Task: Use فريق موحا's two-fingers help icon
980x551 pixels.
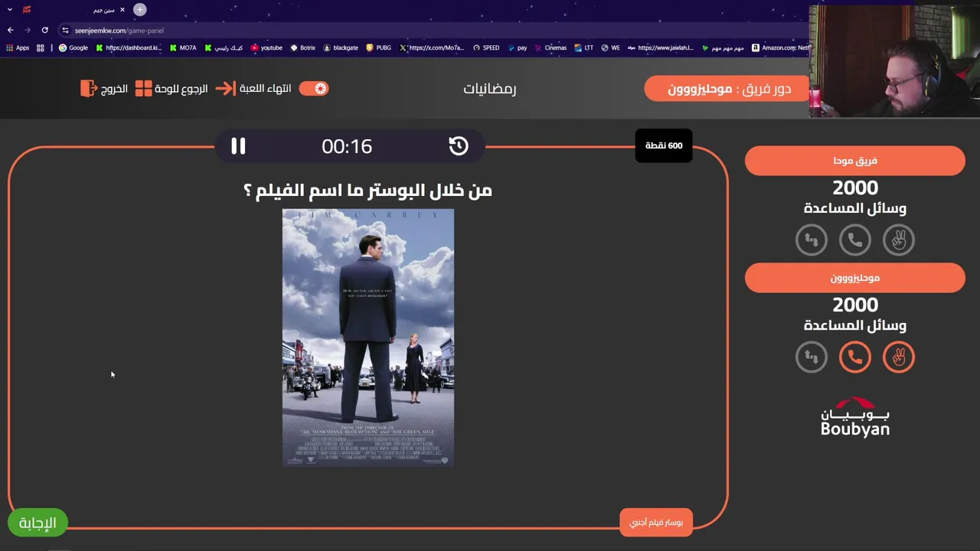Action: tap(899, 240)
